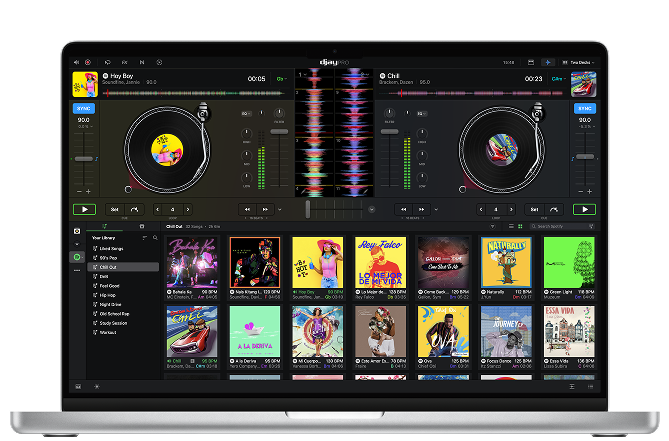
Task: Open the looper tool in top toolbar
Action: (108, 62)
